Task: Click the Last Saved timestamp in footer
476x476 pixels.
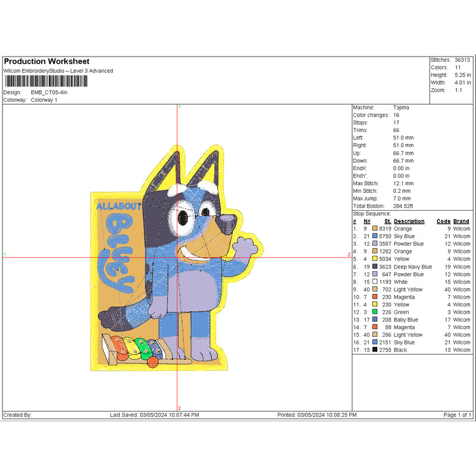Action: (155, 415)
